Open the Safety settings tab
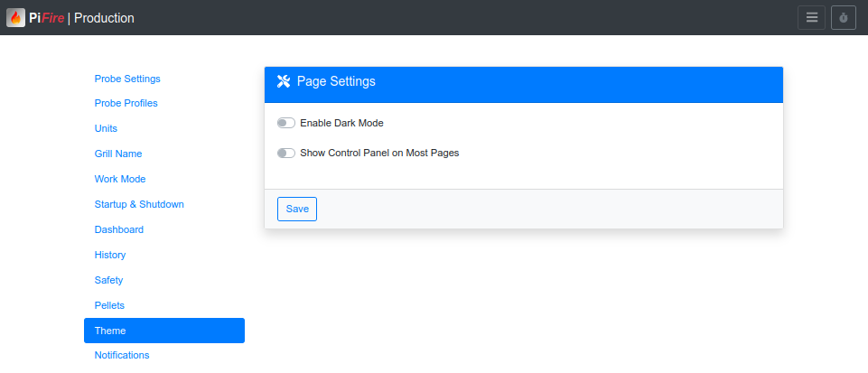868x373 pixels. 108,280
